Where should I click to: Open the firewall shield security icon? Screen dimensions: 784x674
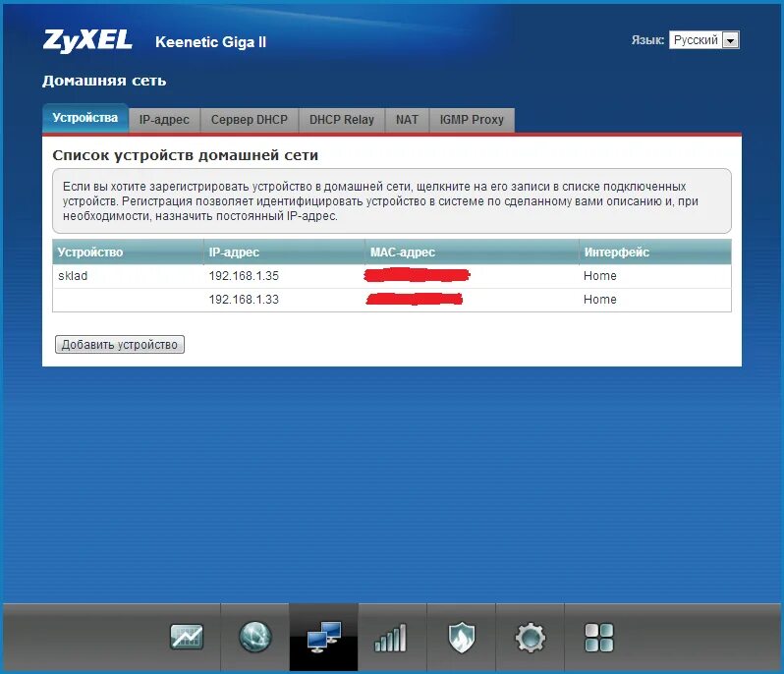461,637
